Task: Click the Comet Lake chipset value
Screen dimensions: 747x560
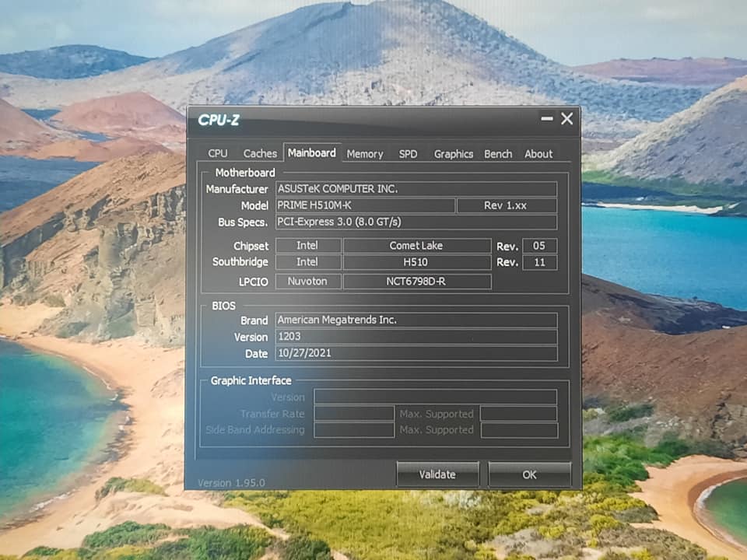Action: pyautogui.click(x=417, y=246)
